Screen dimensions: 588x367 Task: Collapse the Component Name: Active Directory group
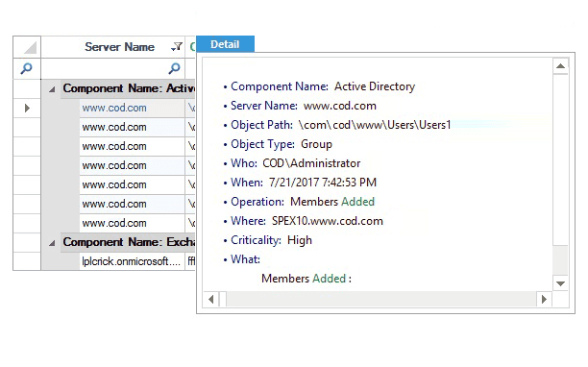click(52, 89)
